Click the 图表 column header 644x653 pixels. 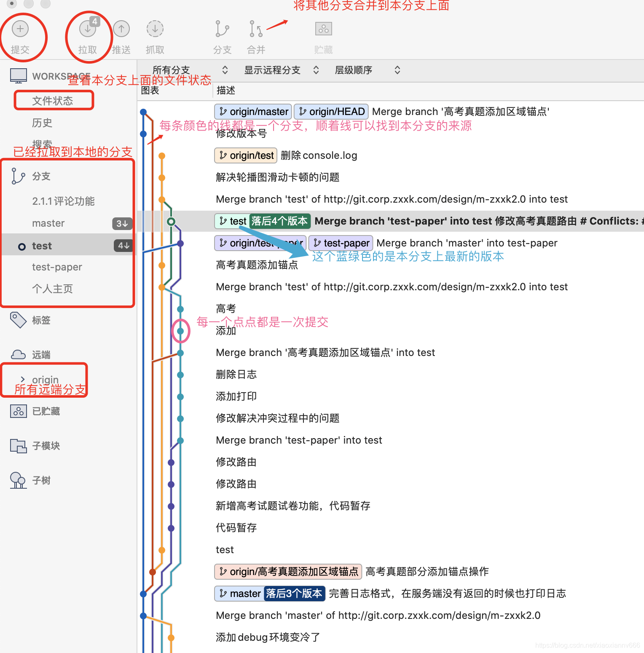[x=150, y=91]
